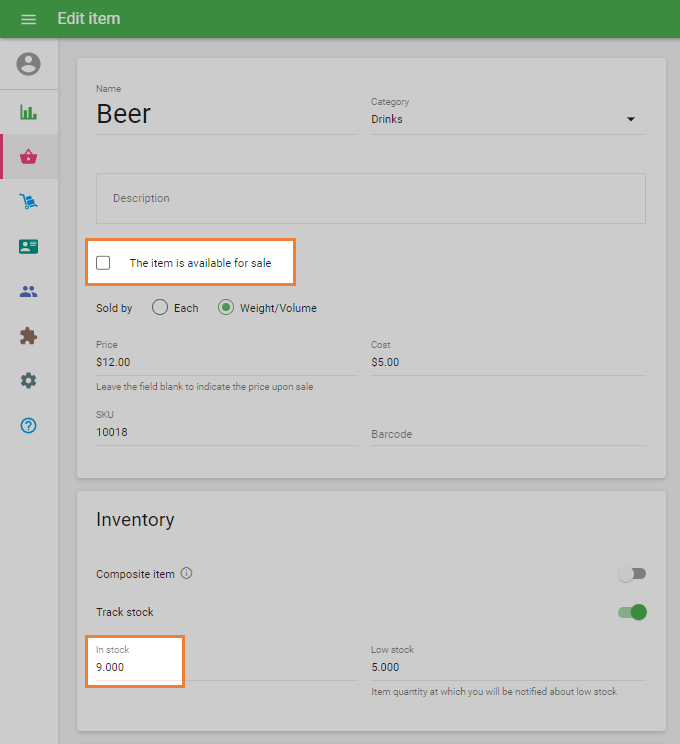Click the In stock quantity field
The image size is (680, 744).
coord(135,667)
